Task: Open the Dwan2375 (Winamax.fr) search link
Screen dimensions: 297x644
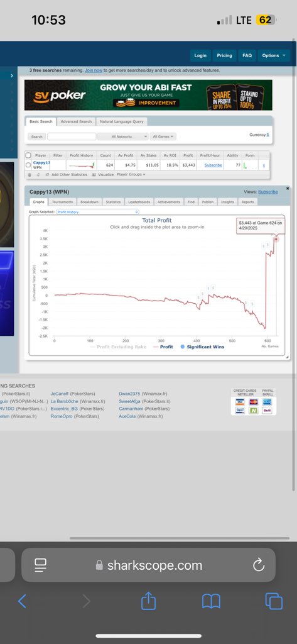Action: [x=143, y=394]
